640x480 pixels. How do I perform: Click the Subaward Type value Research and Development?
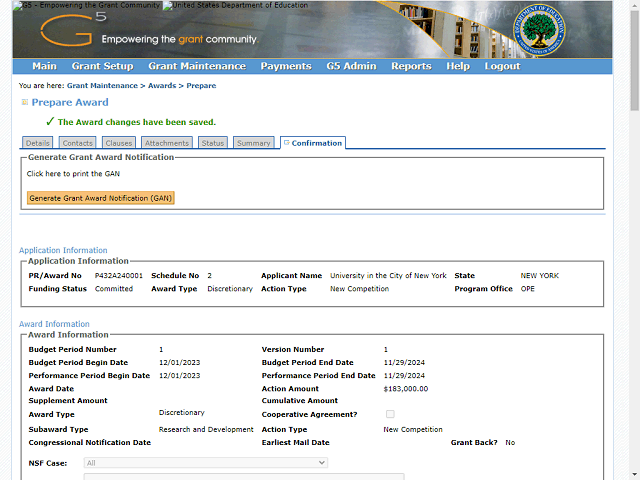(x=206, y=429)
